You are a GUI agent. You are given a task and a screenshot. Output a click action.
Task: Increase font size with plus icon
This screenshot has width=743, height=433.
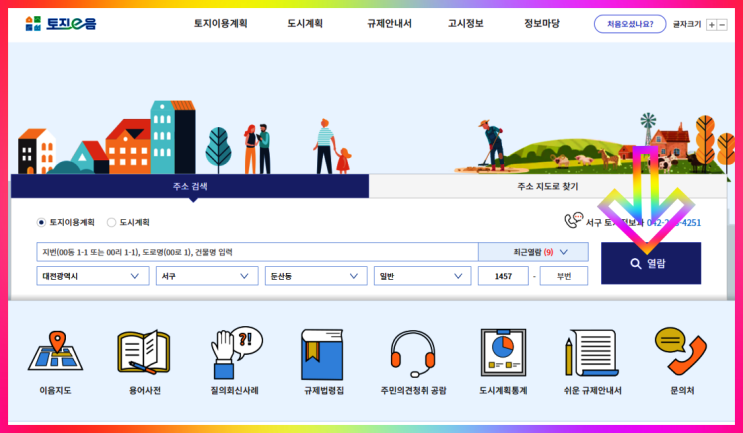pyautogui.click(x=711, y=25)
